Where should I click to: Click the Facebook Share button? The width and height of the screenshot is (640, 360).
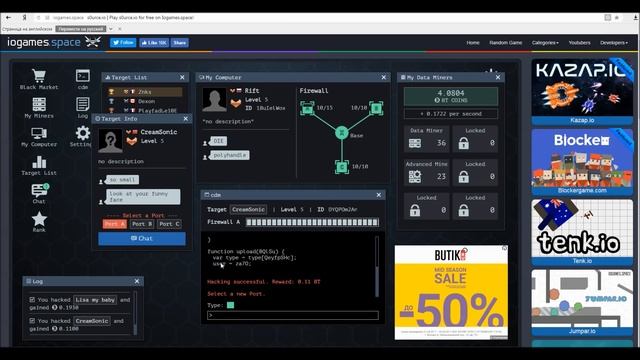pos(180,43)
